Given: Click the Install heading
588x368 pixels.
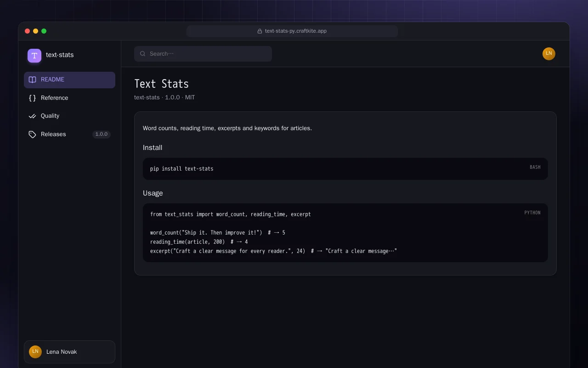Looking at the screenshot, I should (x=153, y=148).
